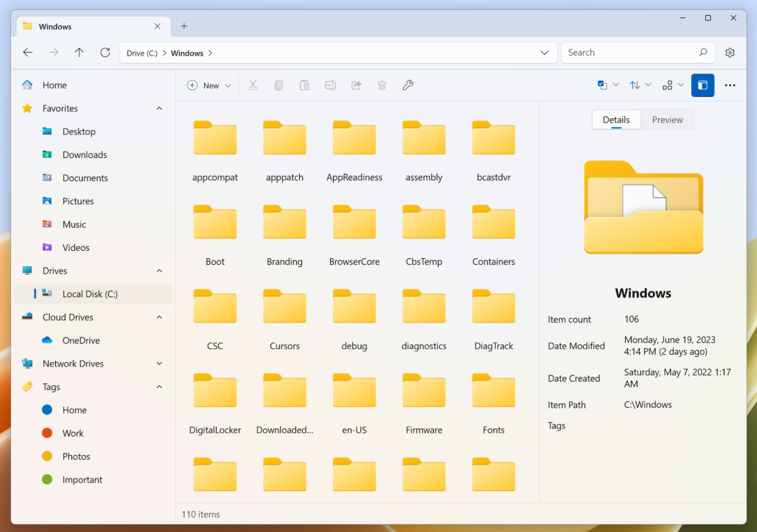Image resolution: width=757 pixels, height=532 pixels.
Task: Select the Windows tab
Action: point(94,26)
